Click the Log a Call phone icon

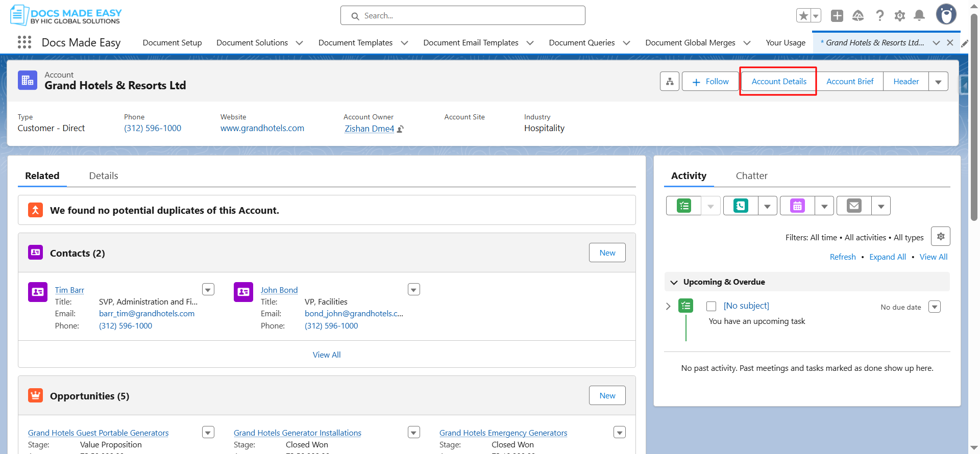point(740,206)
